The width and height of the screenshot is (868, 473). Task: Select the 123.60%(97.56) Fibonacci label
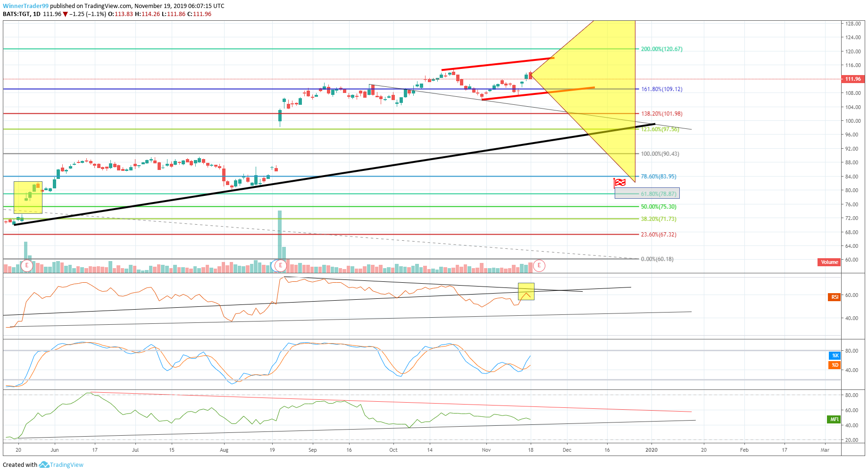[660, 129]
